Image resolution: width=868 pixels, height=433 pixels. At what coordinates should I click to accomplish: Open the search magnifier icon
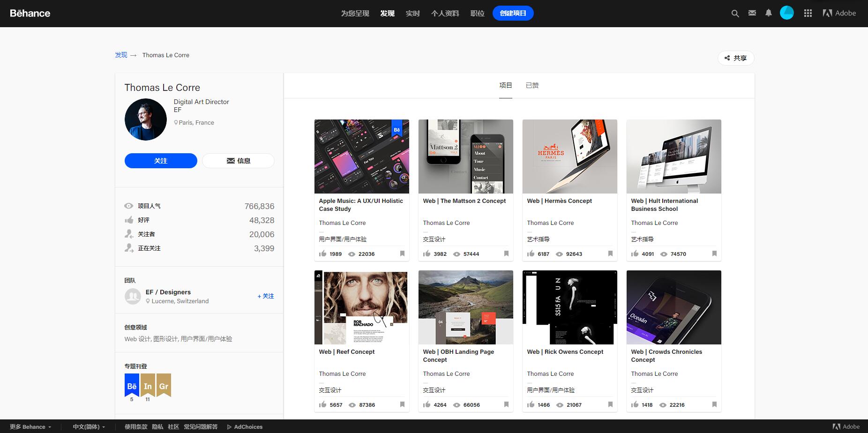point(735,14)
